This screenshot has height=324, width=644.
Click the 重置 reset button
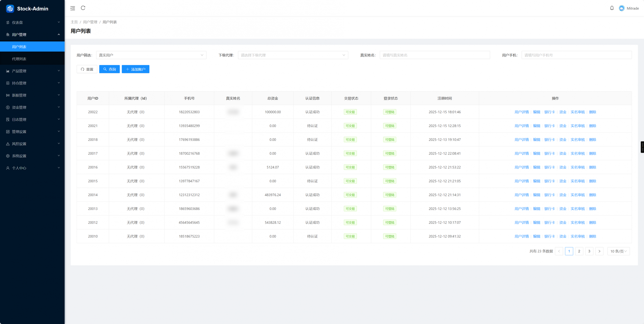(x=87, y=69)
